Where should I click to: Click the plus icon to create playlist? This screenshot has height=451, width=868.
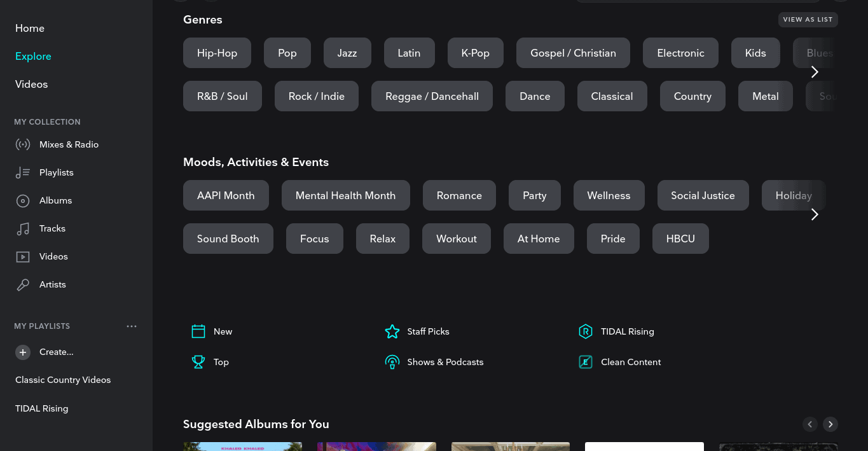coord(23,352)
